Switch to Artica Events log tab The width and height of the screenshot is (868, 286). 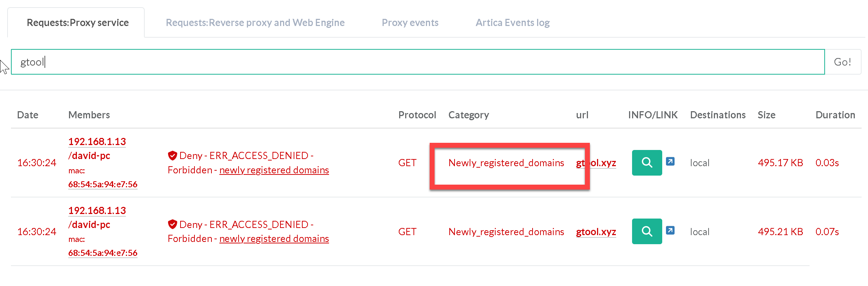click(513, 23)
